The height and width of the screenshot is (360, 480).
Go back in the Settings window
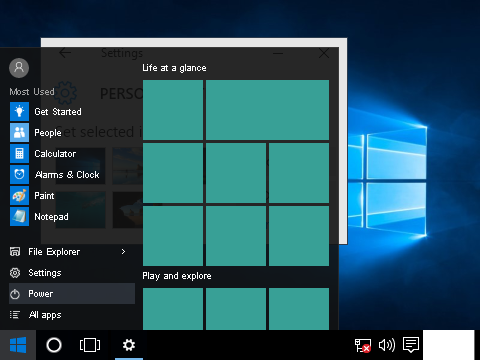tap(65, 53)
